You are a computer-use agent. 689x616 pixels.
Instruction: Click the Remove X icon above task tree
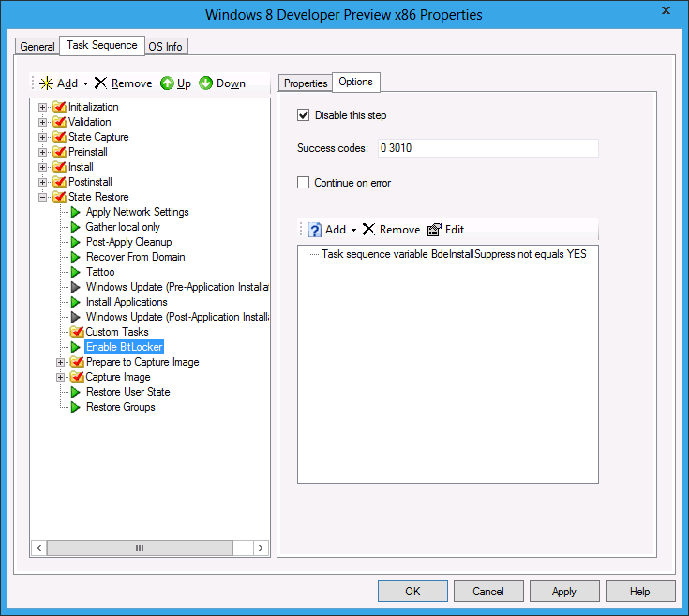100,83
